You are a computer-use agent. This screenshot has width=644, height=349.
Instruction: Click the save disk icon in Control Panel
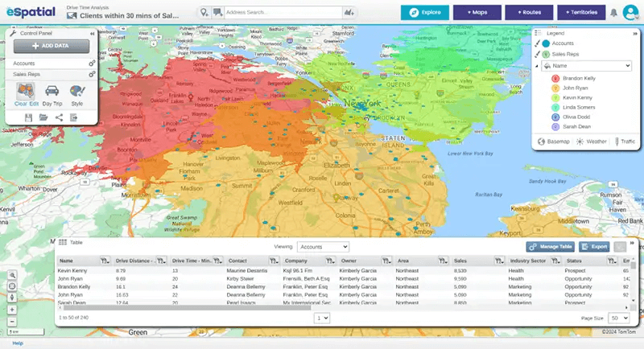[x=29, y=117]
